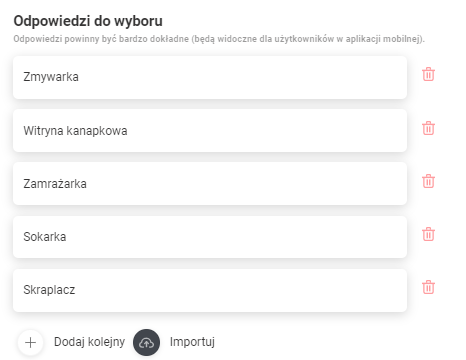
Task: Click the trash icon beside Zamrażarka
Action: (428, 181)
